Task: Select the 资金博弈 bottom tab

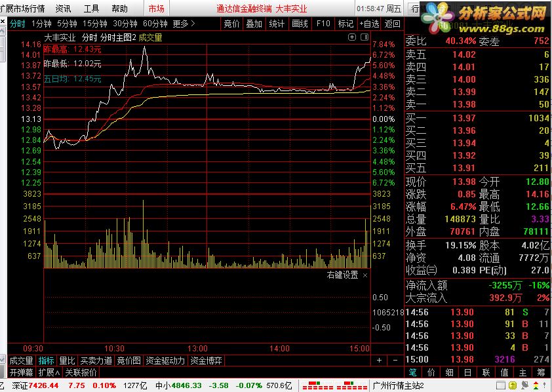Action: point(207,361)
